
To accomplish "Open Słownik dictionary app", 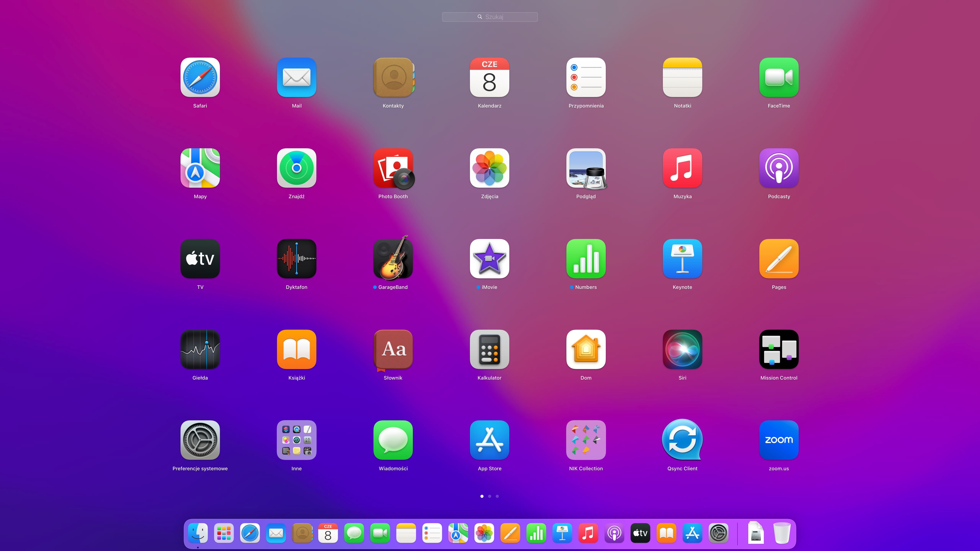I will 393,350.
